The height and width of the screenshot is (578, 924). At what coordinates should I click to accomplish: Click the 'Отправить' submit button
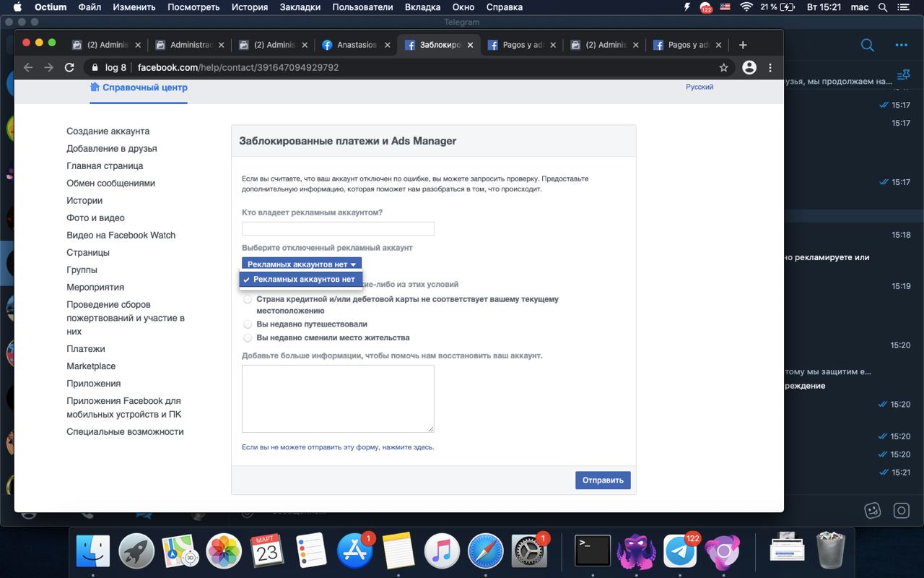point(603,480)
